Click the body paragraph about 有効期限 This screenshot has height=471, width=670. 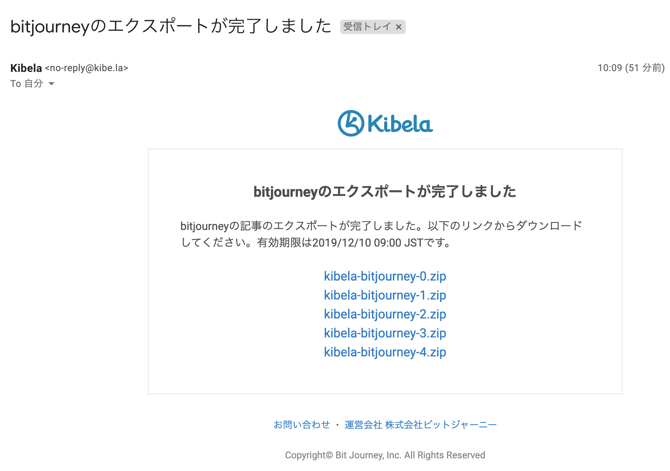tap(381, 234)
